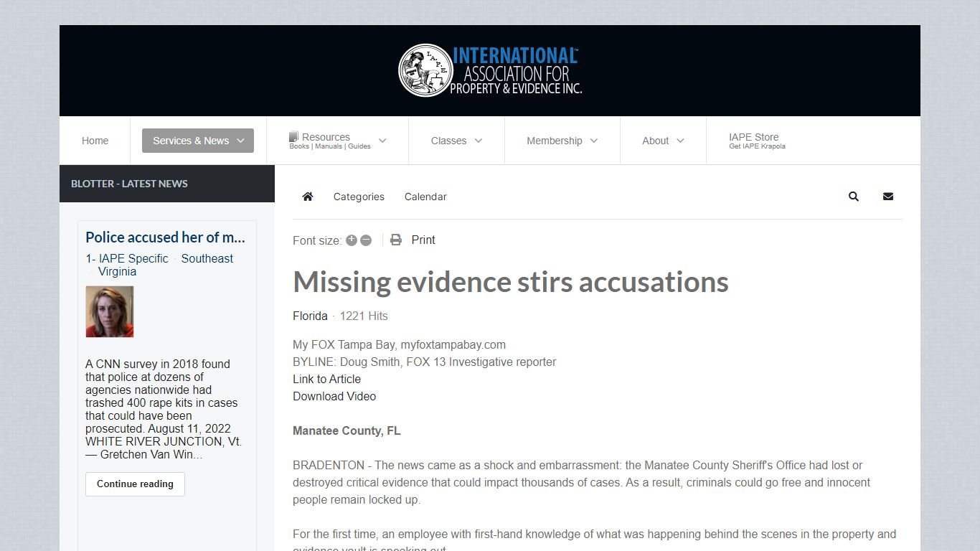Click the Continue reading button
Screen dimensions: 980x551
click(x=135, y=484)
